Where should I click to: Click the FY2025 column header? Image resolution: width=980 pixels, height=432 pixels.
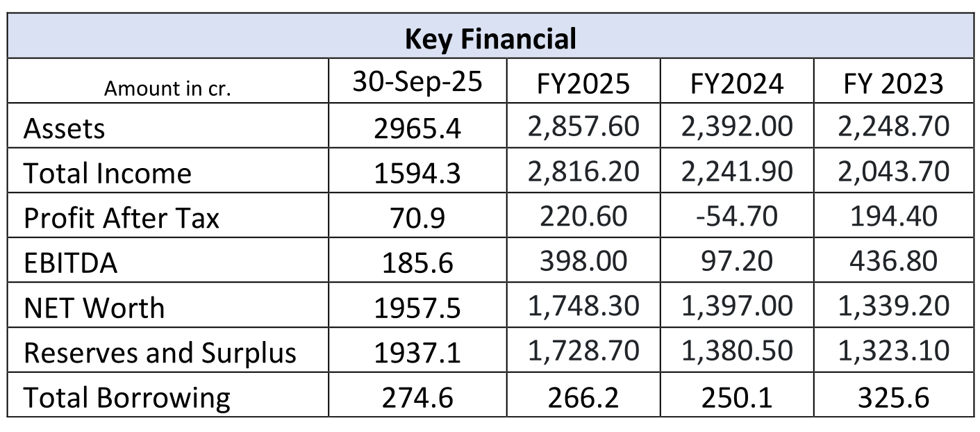(x=583, y=84)
